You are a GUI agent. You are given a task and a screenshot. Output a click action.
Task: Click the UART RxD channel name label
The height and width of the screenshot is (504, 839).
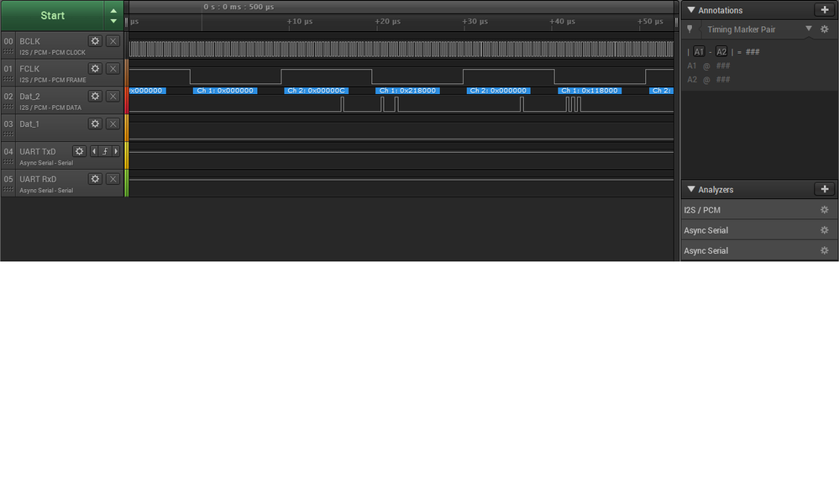pyautogui.click(x=38, y=179)
